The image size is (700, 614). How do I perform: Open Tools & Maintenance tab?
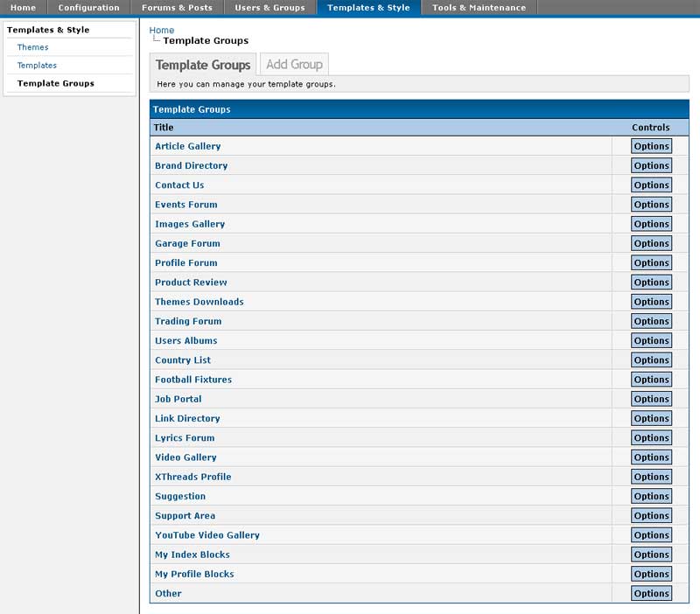[x=479, y=8]
